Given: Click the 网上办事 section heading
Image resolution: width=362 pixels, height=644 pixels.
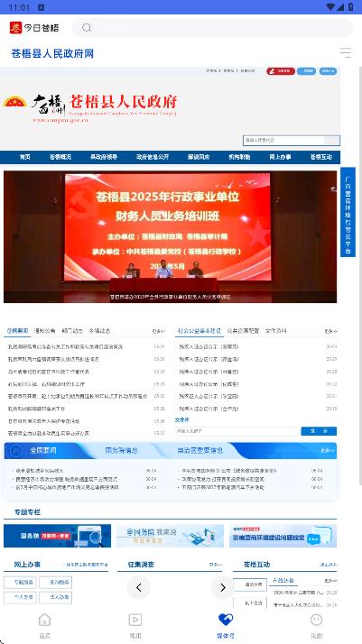Looking at the screenshot, I should (x=27, y=565).
